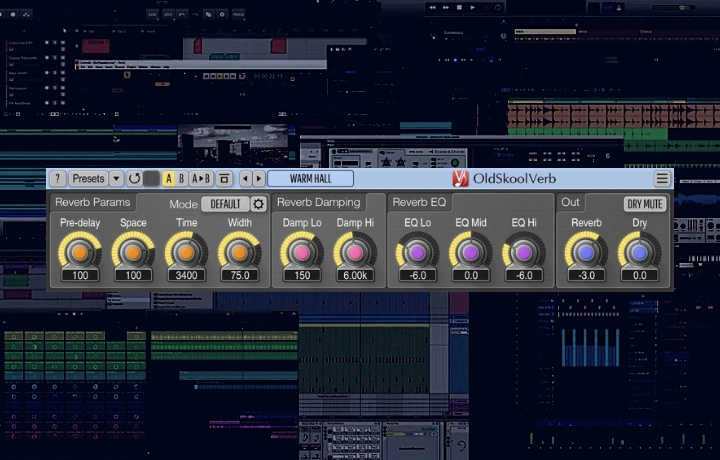Click the Reverb EQ section label
Viewport: 720px width, 460px height.
419,202
